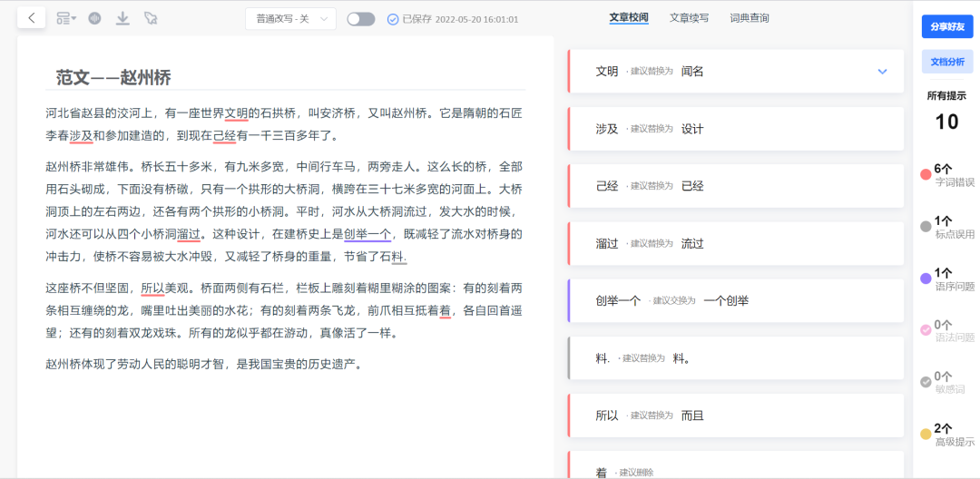Toggle the sensitive words filter
The width and height of the screenshot is (980, 479).
coord(926,382)
